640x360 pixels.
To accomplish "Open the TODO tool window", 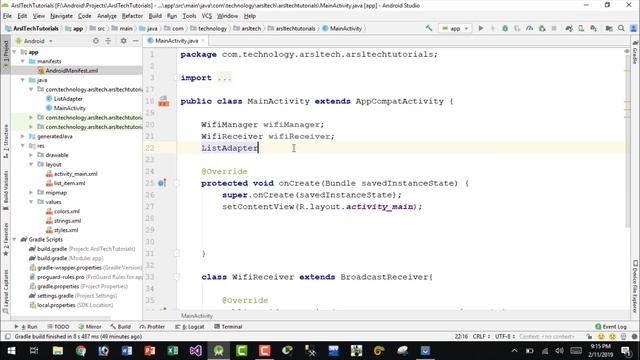I will tap(58, 327).
